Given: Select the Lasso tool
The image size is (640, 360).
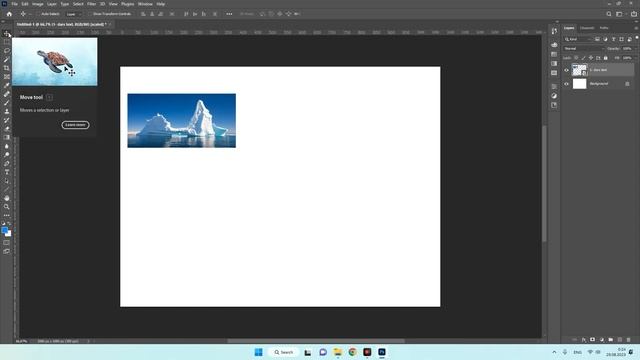Looking at the screenshot, I should pyautogui.click(x=7, y=51).
